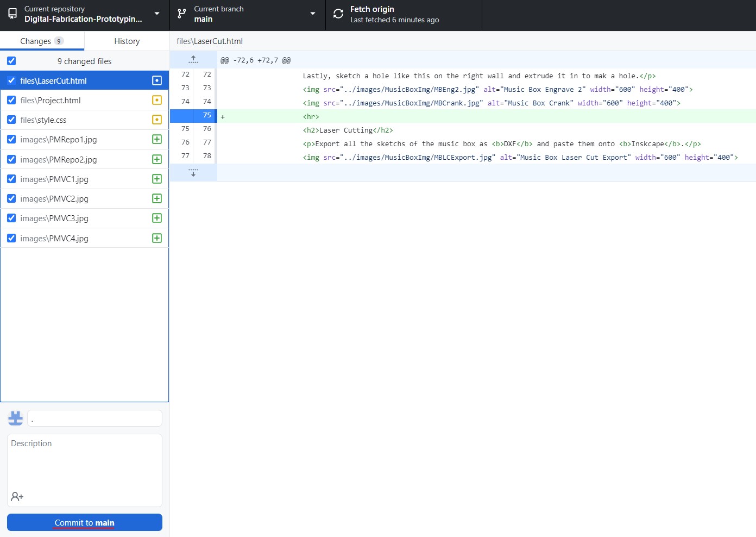The width and height of the screenshot is (756, 537).
Task: Click added status icon for PMVC1.jpg
Action: tap(157, 179)
